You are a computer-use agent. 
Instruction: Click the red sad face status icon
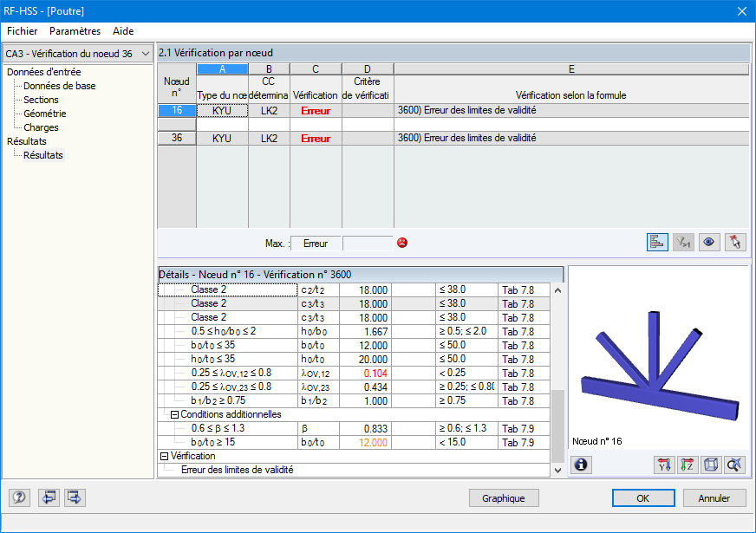click(x=402, y=243)
